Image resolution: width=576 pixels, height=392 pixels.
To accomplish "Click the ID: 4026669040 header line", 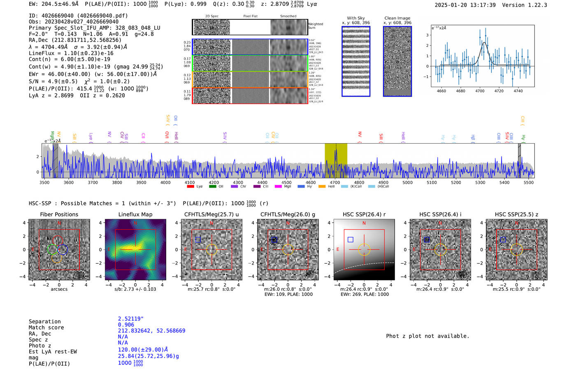I will click(x=78, y=16).
